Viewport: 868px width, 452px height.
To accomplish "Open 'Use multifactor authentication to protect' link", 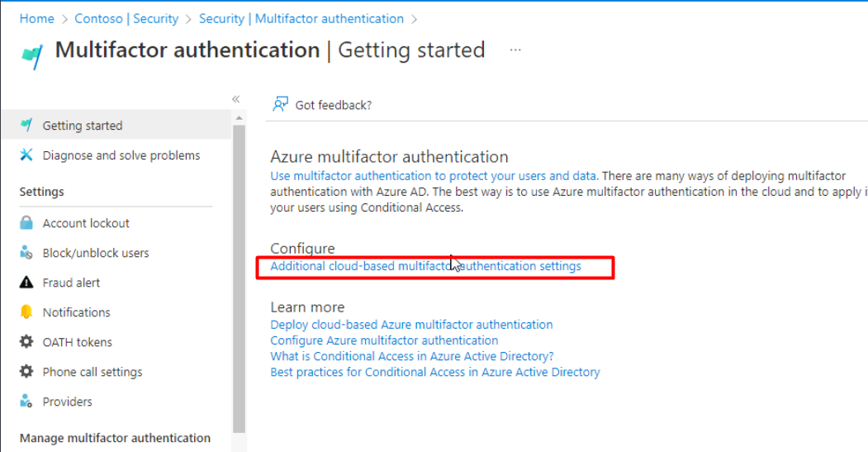I will [x=434, y=176].
